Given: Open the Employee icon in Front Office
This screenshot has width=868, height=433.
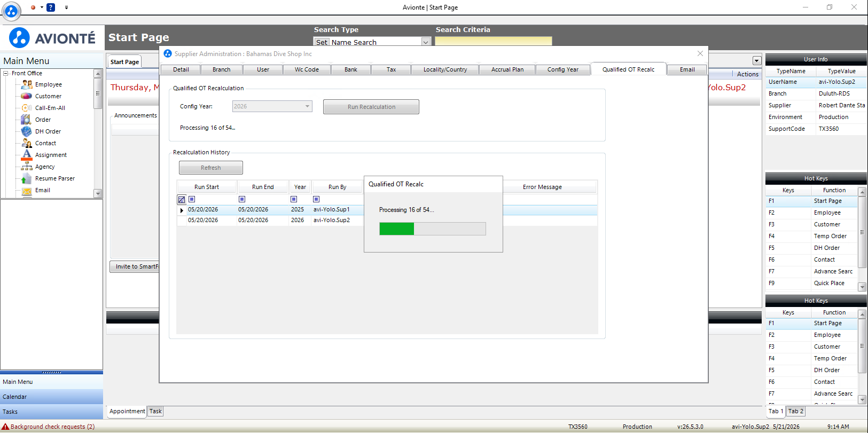Looking at the screenshot, I should coord(27,84).
